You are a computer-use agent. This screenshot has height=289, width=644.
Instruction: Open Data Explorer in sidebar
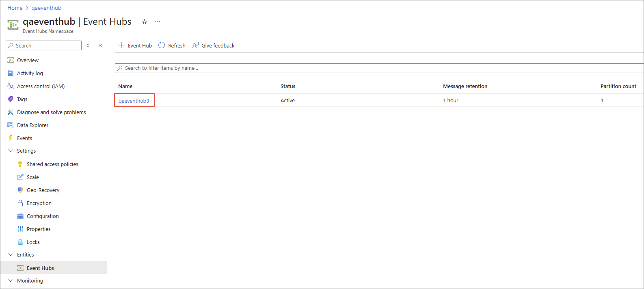click(x=32, y=125)
